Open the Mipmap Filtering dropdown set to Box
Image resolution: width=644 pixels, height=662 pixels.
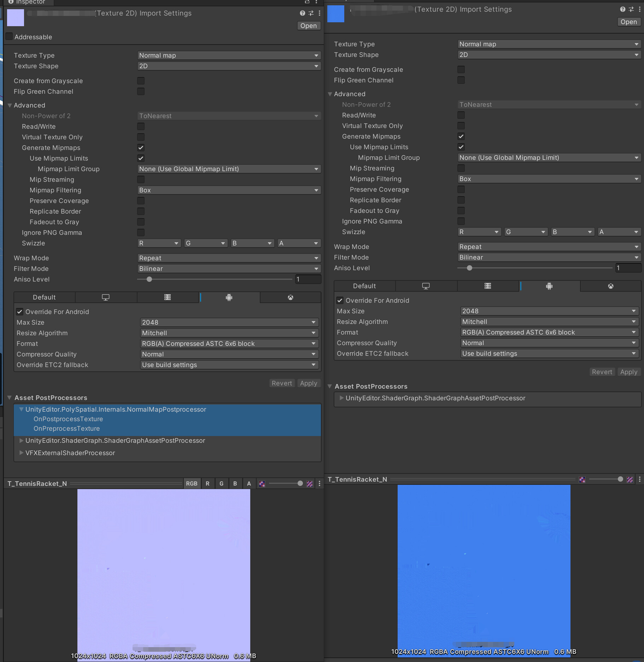click(228, 190)
